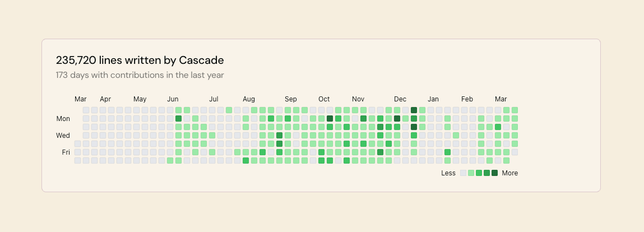Click the "Fri" weekday label
Image resolution: width=644 pixels, height=232 pixels.
pyautogui.click(x=66, y=152)
